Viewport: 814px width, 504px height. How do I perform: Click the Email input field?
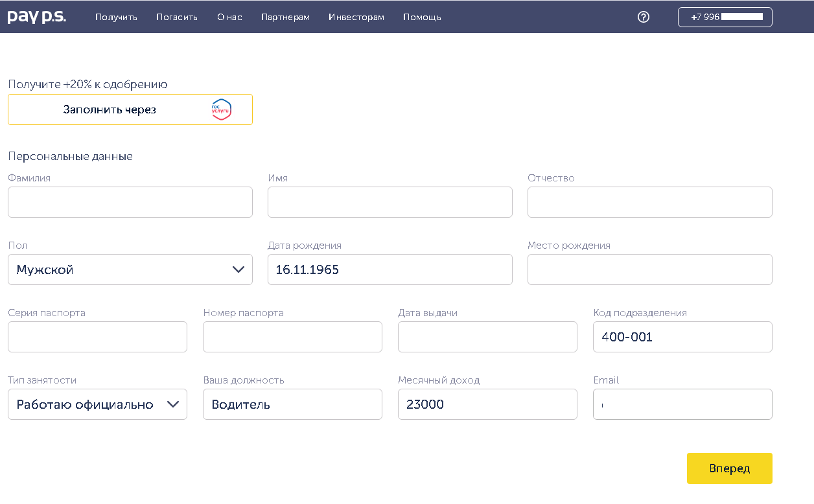[682, 404]
